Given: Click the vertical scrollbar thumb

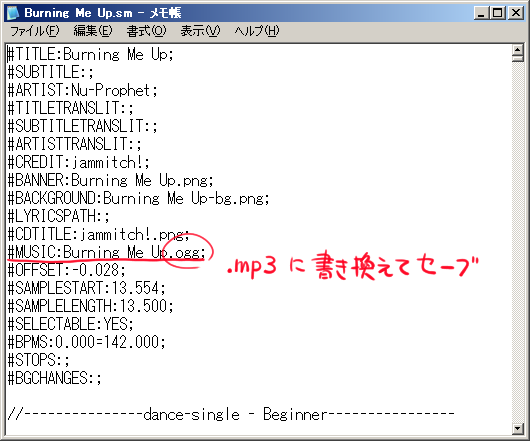Looking at the screenshot, I should (517, 59).
